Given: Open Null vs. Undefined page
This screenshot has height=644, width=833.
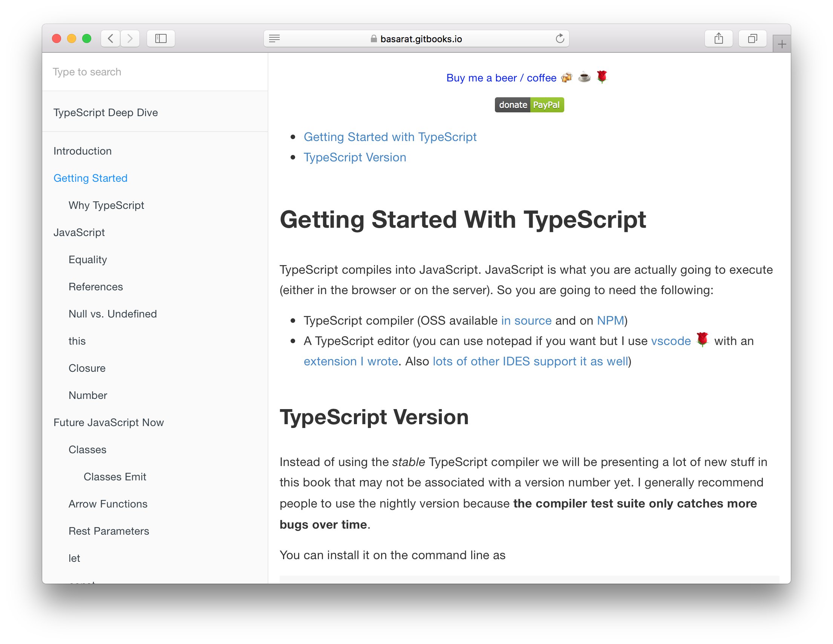Looking at the screenshot, I should coord(113,314).
